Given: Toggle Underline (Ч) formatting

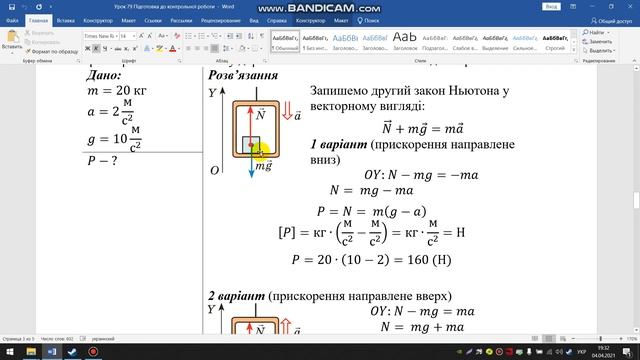Looking at the screenshot, I should point(105,49).
